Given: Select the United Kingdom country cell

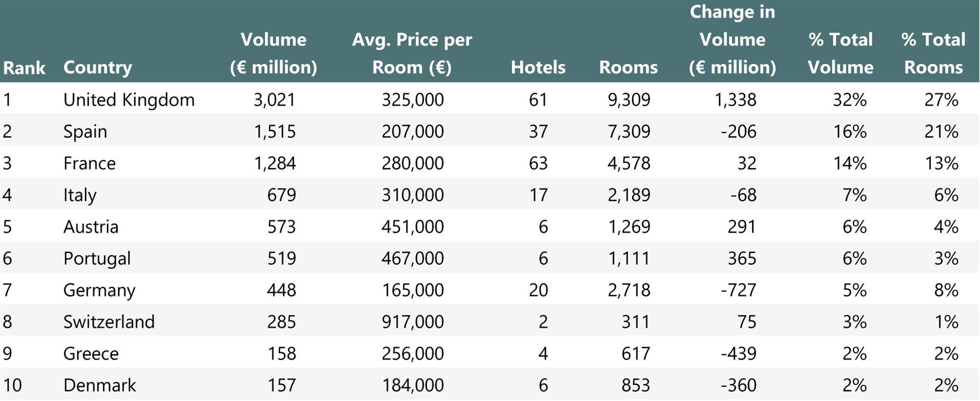Looking at the screenshot, I should [x=129, y=100].
